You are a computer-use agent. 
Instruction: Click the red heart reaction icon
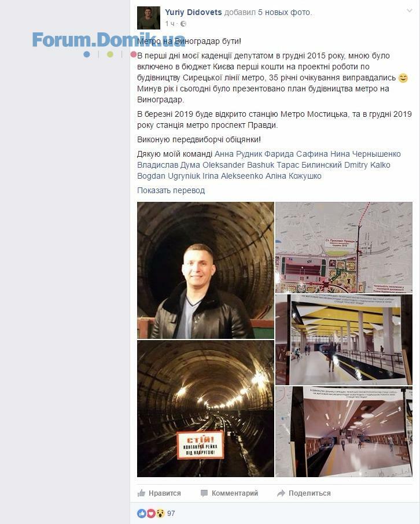[x=151, y=514]
